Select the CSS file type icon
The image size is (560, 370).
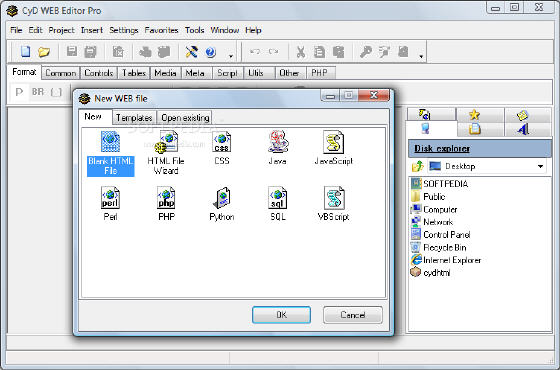point(221,141)
